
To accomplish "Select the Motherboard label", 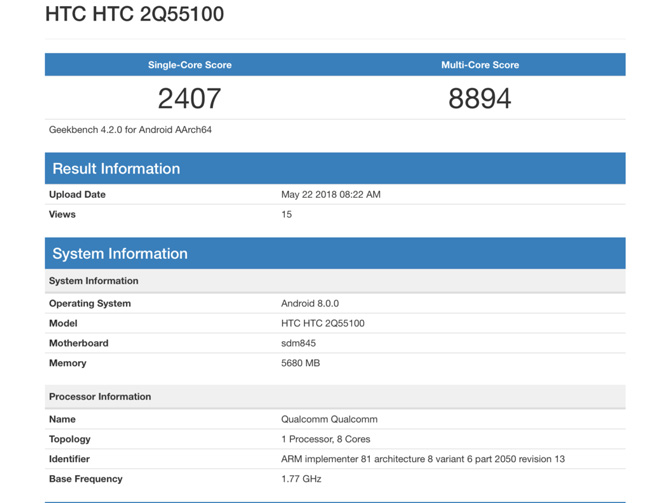I will tap(79, 343).
